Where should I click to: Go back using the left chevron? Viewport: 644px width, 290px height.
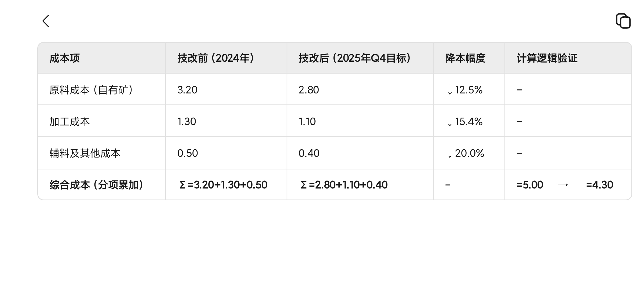coord(46,21)
